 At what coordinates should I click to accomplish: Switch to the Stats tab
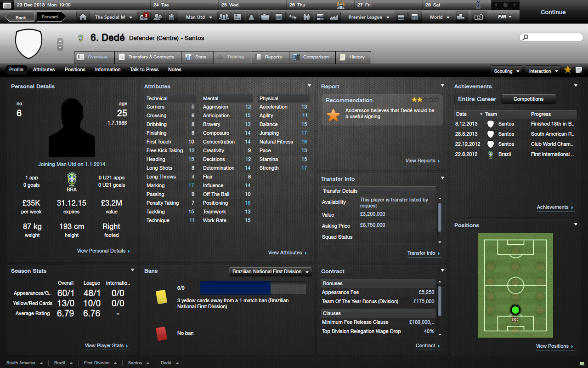pos(197,57)
